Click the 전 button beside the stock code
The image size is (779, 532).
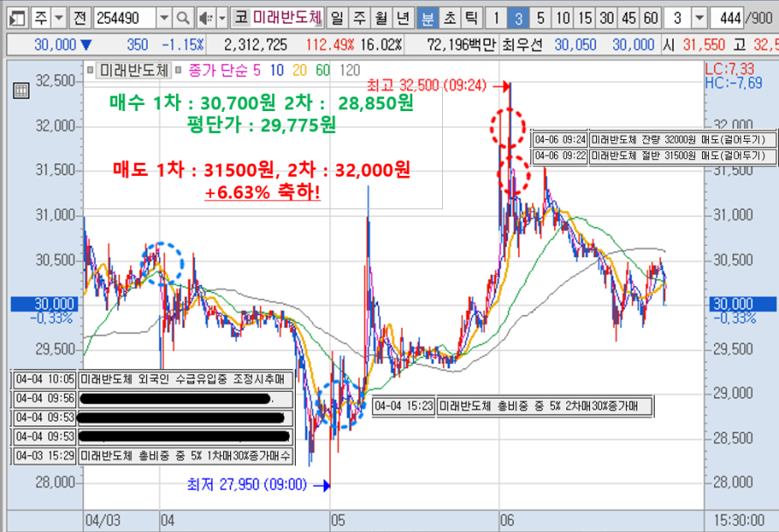tap(79, 17)
